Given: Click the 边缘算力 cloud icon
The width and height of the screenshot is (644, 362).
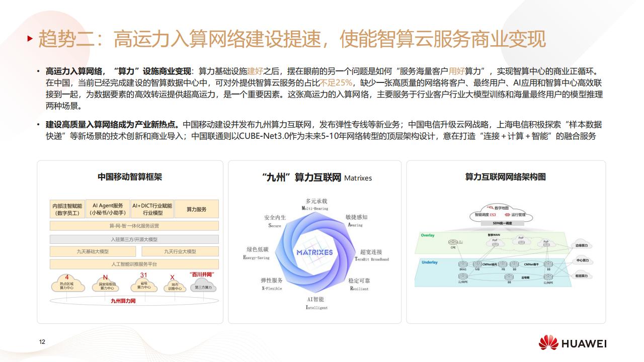Looking at the screenshot, I should click(x=581, y=244).
